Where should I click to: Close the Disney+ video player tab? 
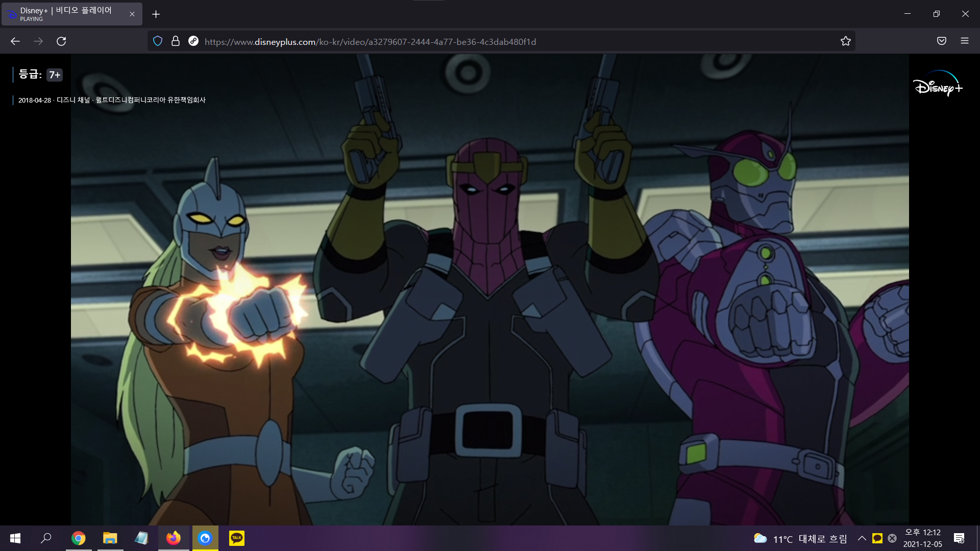coord(132,14)
